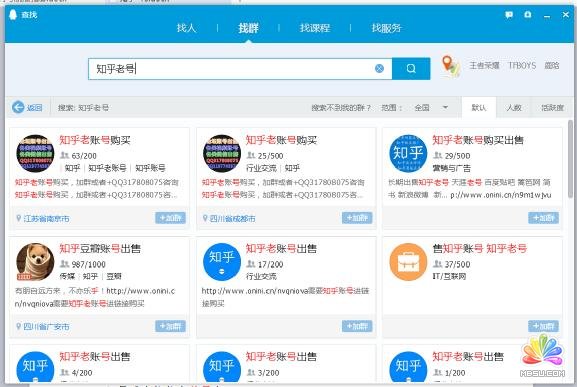Image resolution: width=577 pixels, height=387 pixels.
Task: Sort results by 默认
Action: pos(479,107)
